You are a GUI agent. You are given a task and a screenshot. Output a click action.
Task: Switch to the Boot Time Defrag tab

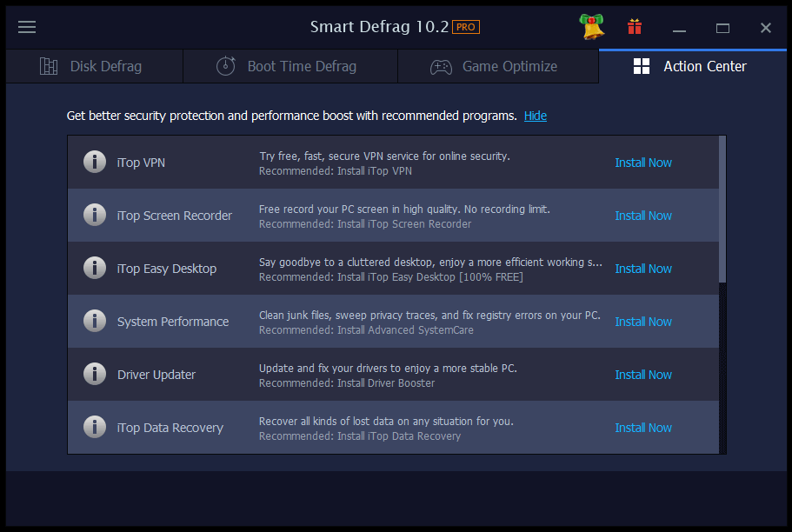290,66
